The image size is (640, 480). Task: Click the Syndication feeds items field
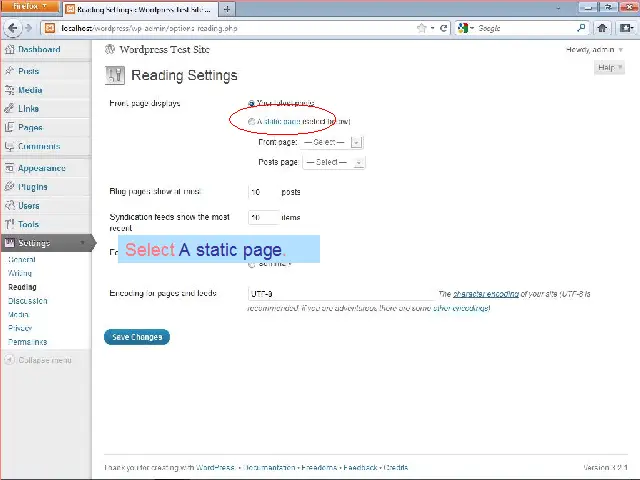pyautogui.click(x=263, y=218)
